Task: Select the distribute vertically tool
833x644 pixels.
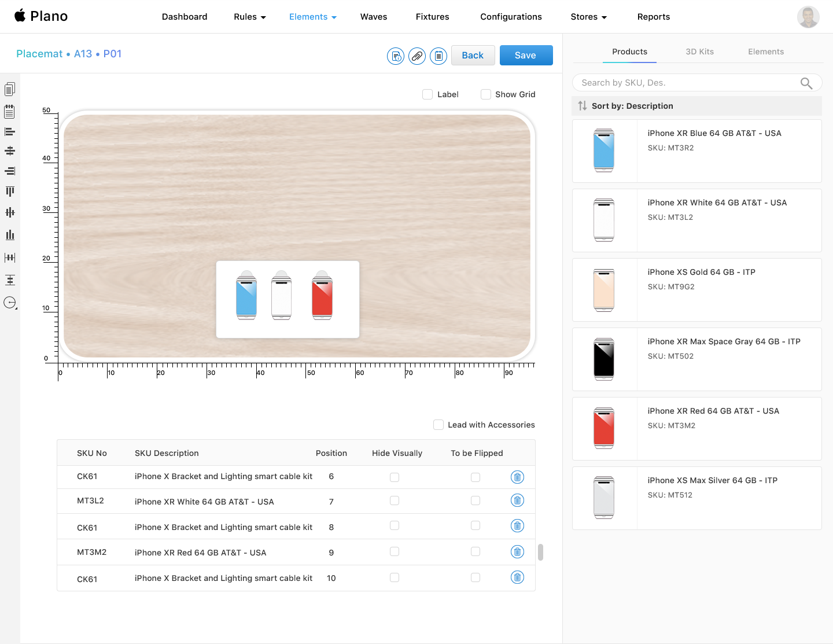Action: 10,280
